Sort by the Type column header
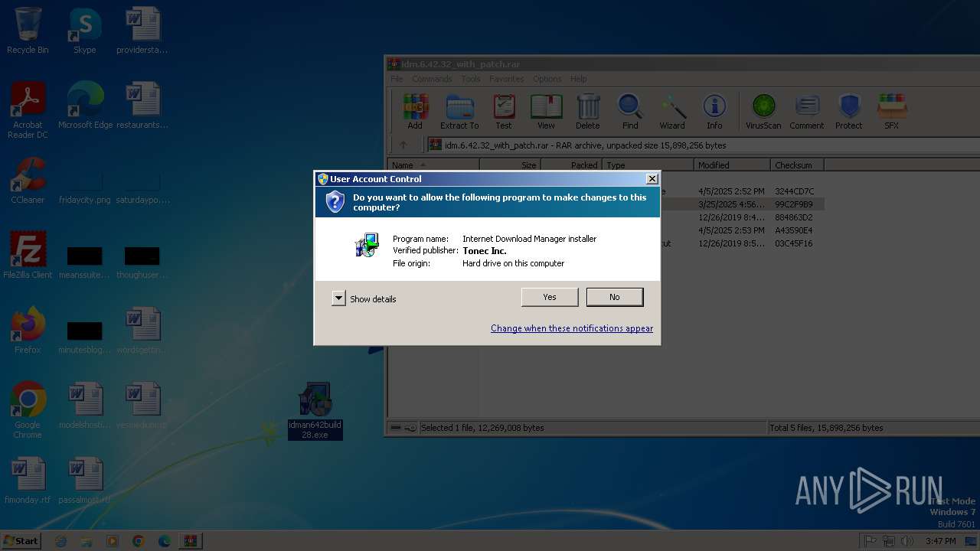The height and width of the screenshot is (551, 980). click(648, 165)
